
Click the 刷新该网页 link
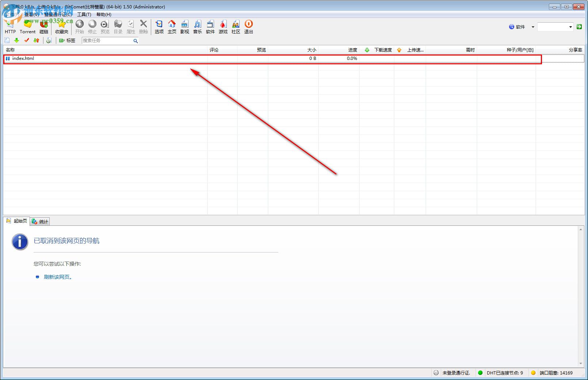[58, 277]
